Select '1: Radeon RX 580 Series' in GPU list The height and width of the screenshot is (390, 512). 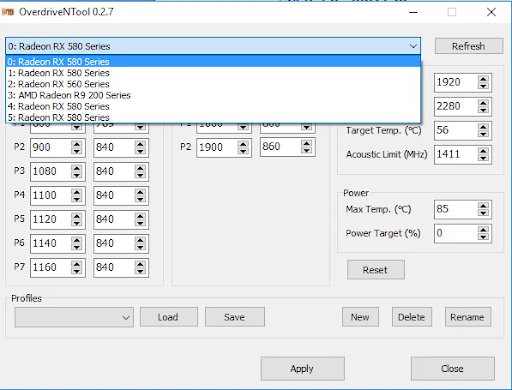coord(213,73)
